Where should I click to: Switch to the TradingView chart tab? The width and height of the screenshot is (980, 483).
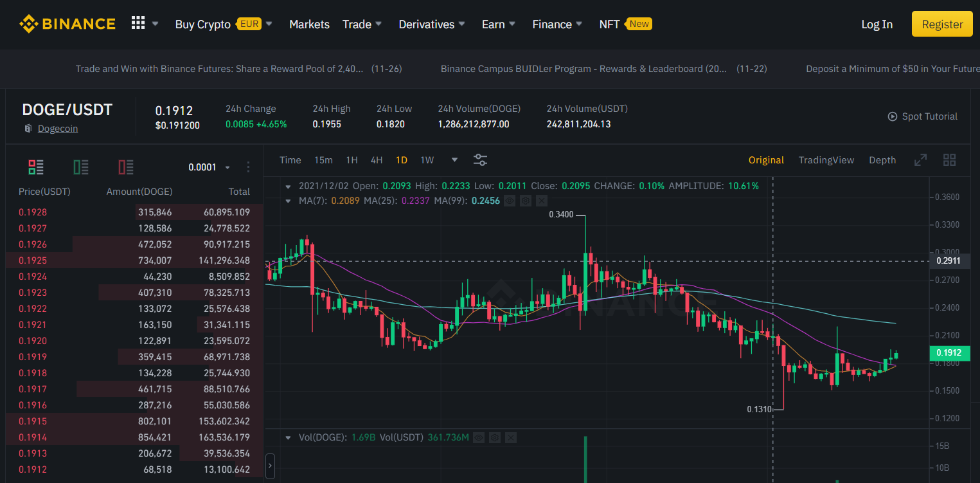(x=826, y=160)
